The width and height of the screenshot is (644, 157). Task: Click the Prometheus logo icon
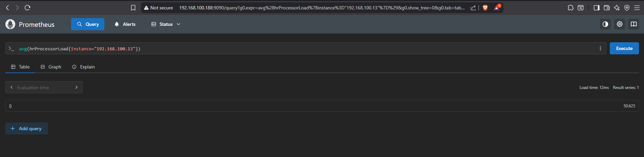[x=10, y=24]
